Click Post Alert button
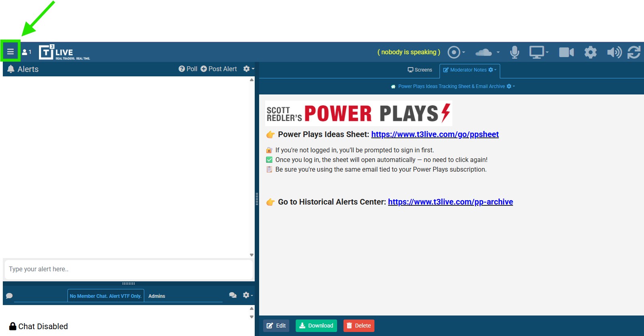This screenshot has width=644, height=336. pyautogui.click(x=219, y=69)
